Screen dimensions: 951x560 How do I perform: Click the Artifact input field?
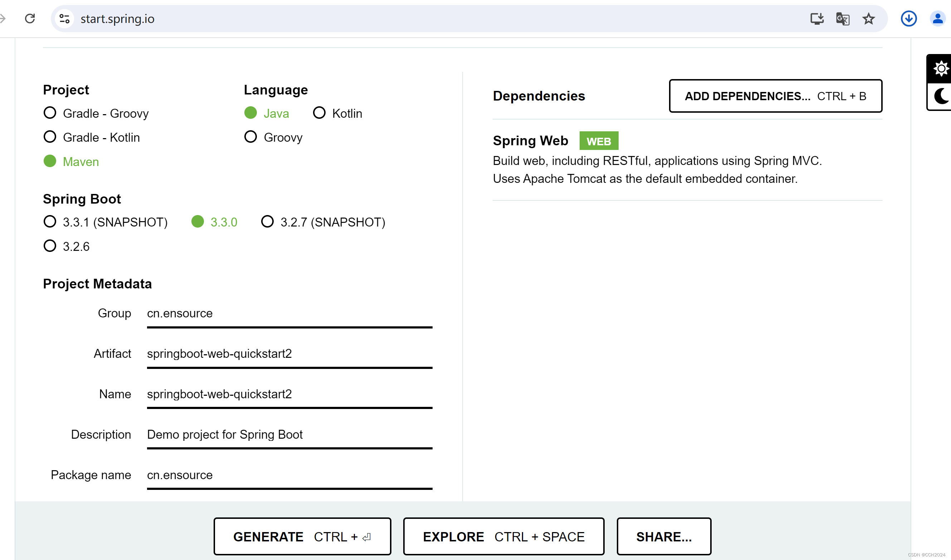coord(289,354)
